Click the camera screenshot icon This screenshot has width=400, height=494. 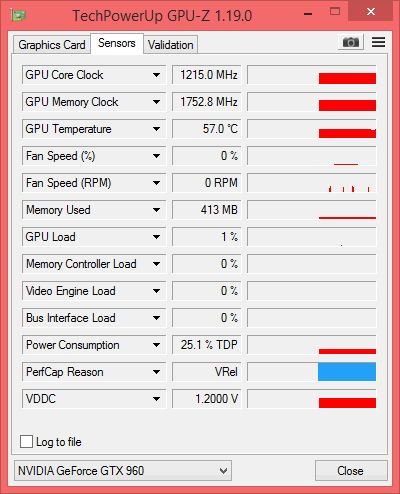351,42
